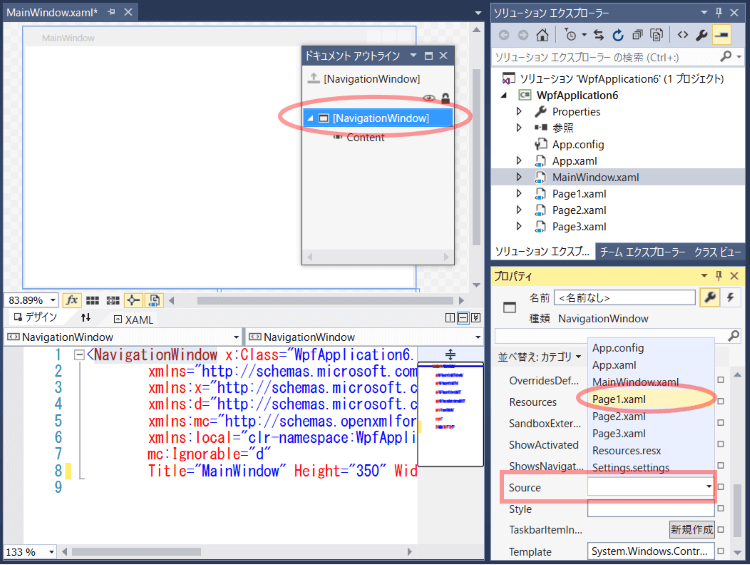Toggle Show annotations icon in designer toolbar
Screen dimensions: 750x565
tap(154, 300)
